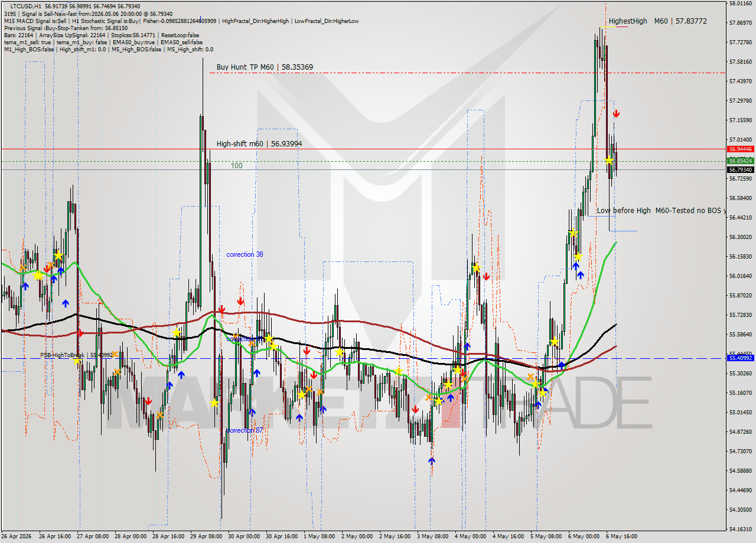Click the 57.01400 price axis value
756x543 pixels.
point(740,140)
